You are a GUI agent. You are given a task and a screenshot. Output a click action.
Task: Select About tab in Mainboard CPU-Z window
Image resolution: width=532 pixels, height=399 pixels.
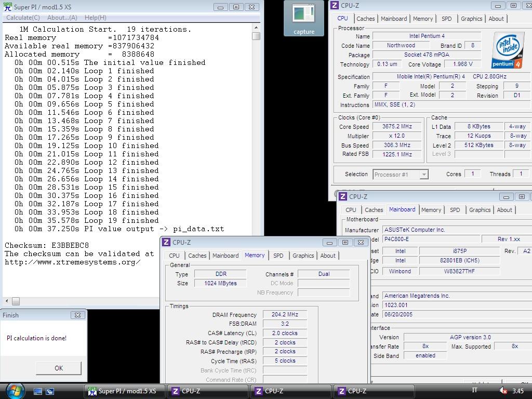pos(504,210)
